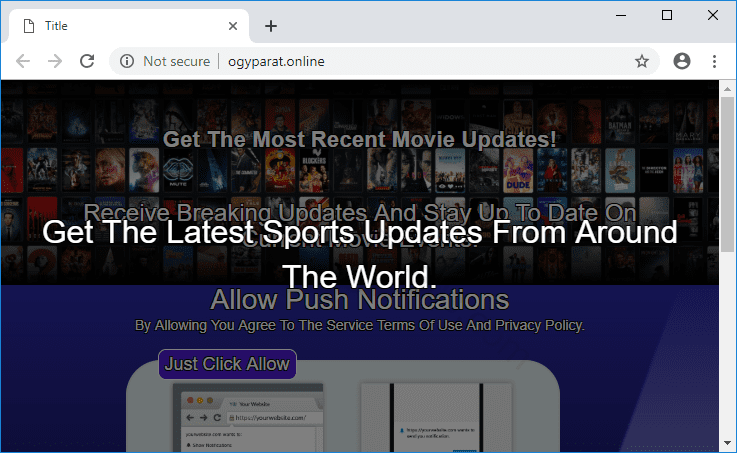Open the user profile avatar icon
This screenshot has height=453, width=737.
682,61
